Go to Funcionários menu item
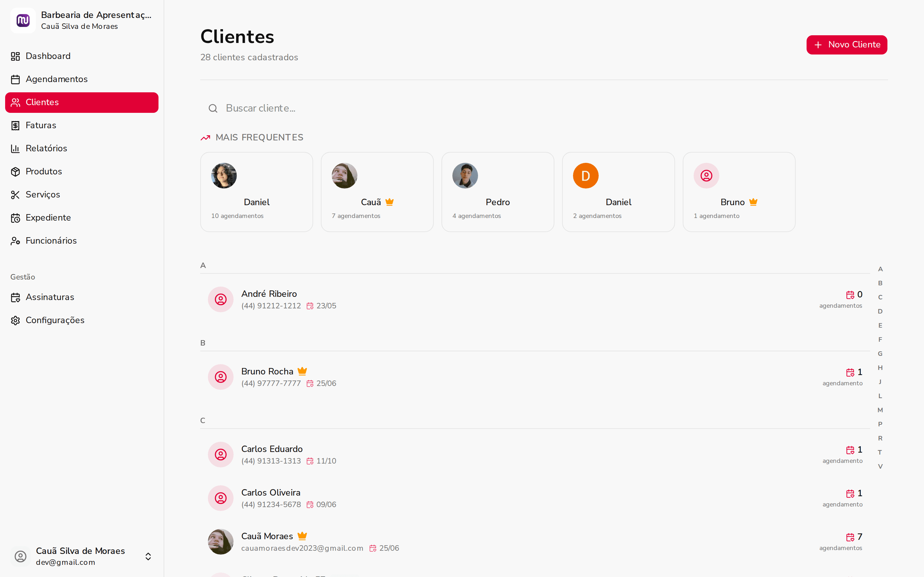924x577 pixels. 51,241
